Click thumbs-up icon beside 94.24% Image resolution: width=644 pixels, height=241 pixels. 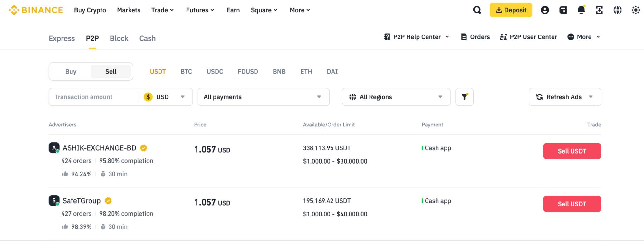point(65,174)
